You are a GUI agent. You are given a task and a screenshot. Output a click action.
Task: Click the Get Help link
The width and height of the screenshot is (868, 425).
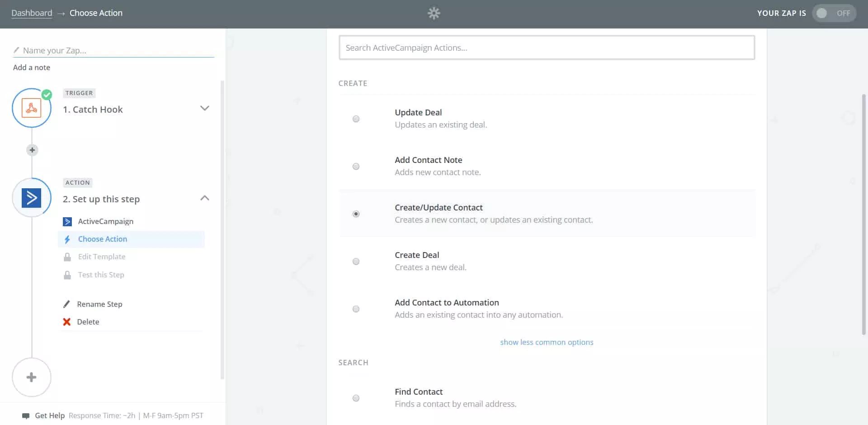point(50,415)
